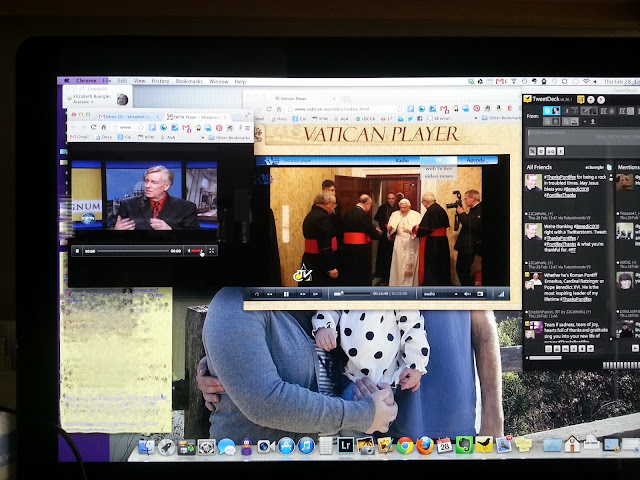
Task: Click the EWTN player seek bar
Action: (133, 251)
